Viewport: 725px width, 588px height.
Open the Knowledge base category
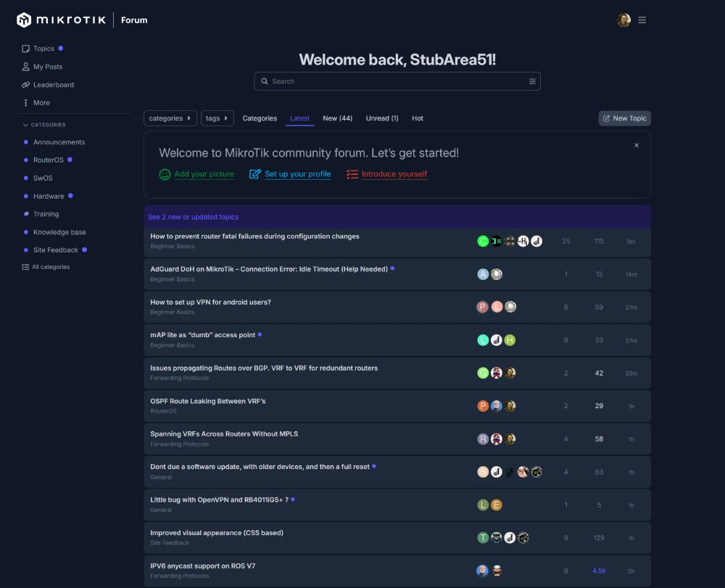(59, 232)
